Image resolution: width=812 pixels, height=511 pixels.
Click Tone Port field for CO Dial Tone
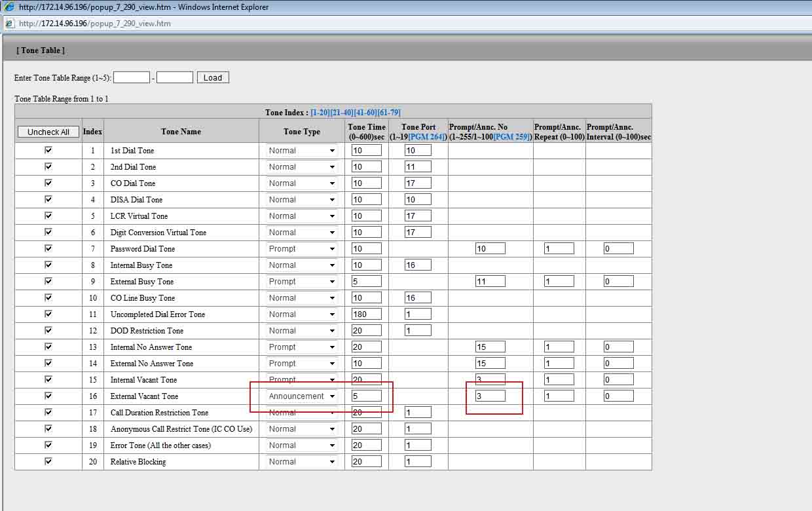click(x=418, y=183)
